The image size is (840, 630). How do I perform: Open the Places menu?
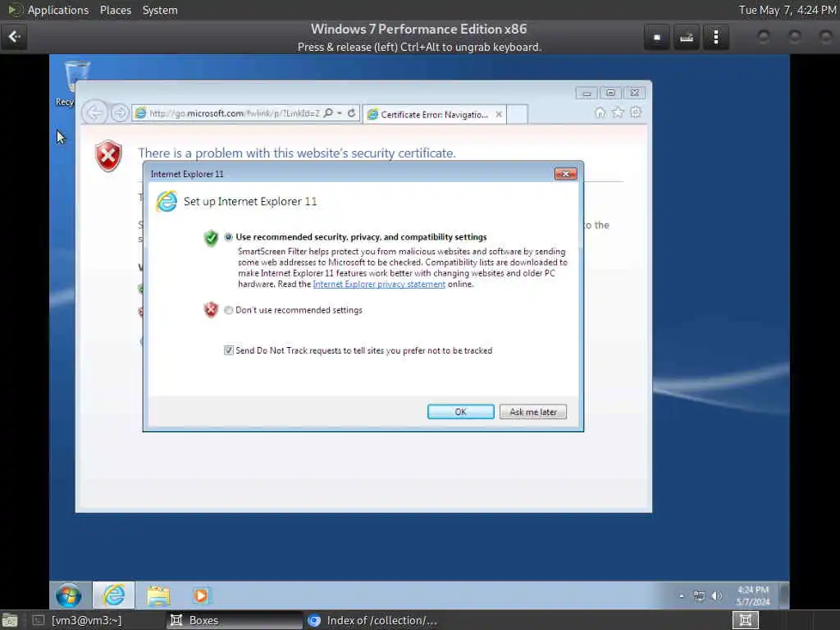[x=115, y=10]
